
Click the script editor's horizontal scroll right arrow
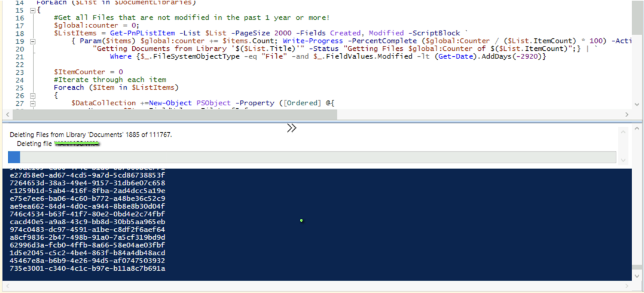click(627, 114)
